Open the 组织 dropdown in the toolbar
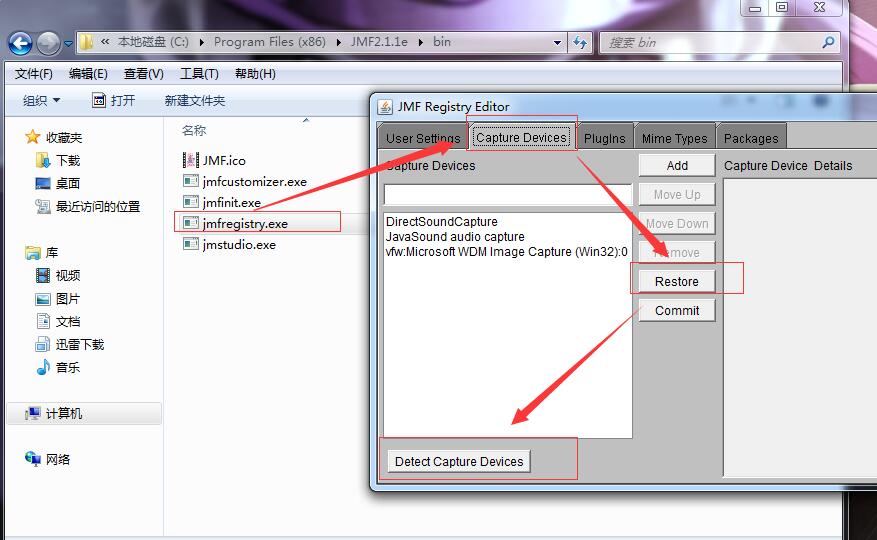877x540 pixels. pos(41,101)
